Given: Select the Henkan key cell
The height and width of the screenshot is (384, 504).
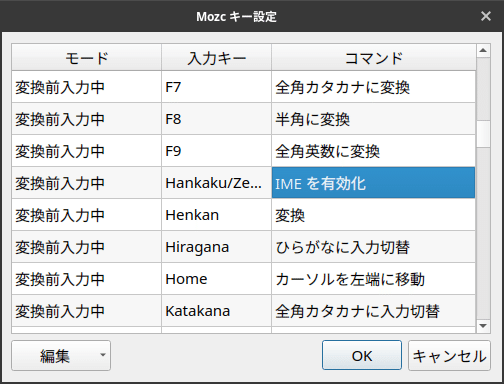Looking at the screenshot, I should [x=217, y=215].
